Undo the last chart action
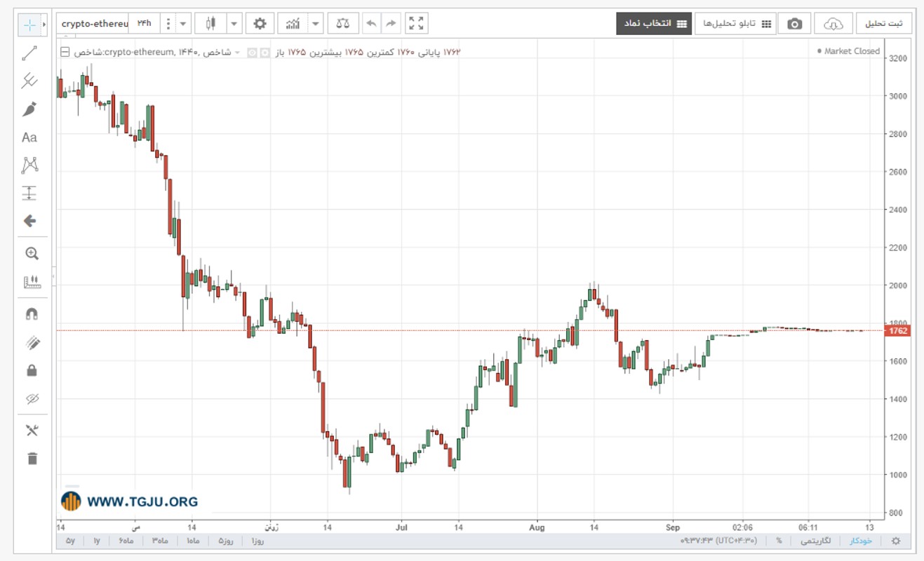The image size is (924, 561). (x=371, y=24)
